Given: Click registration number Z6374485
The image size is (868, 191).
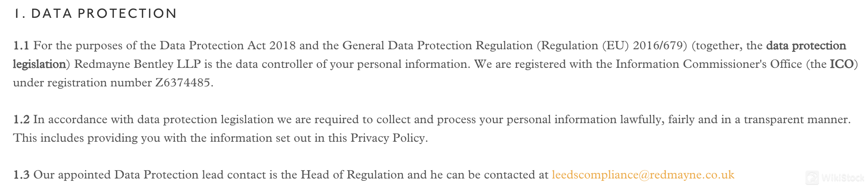Looking at the screenshot, I should coord(182,83).
